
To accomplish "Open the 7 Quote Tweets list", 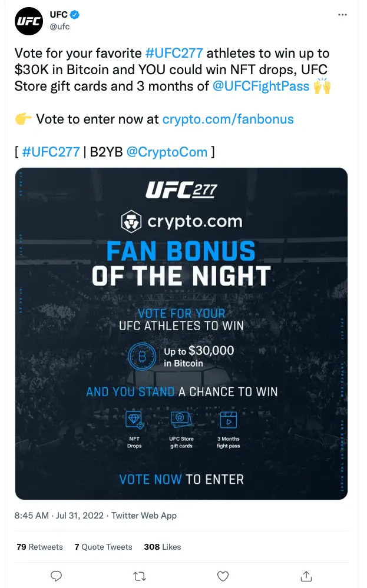I will [x=104, y=547].
